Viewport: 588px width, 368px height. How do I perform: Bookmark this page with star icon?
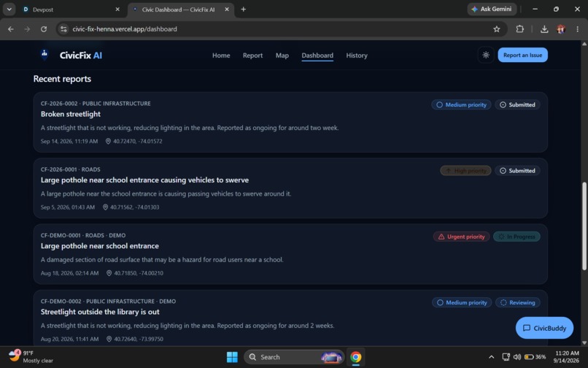(497, 29)
